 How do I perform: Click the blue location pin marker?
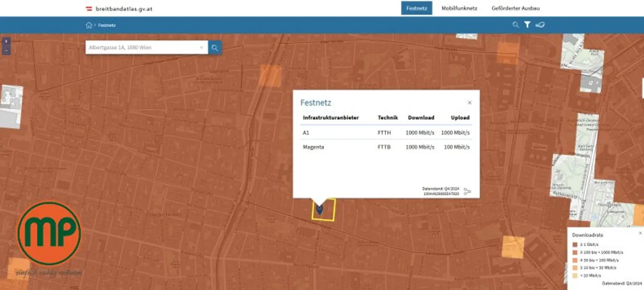[319, 209]
